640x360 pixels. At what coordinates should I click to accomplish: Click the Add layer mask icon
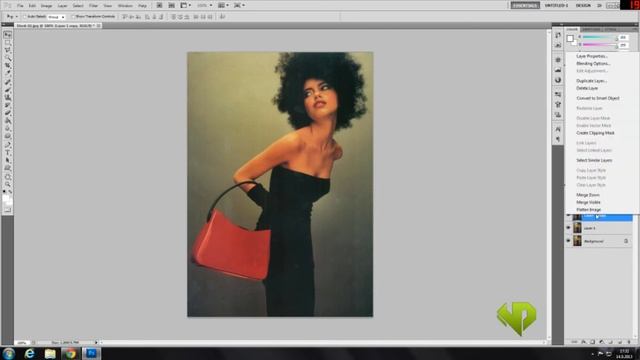click(592, 342)
